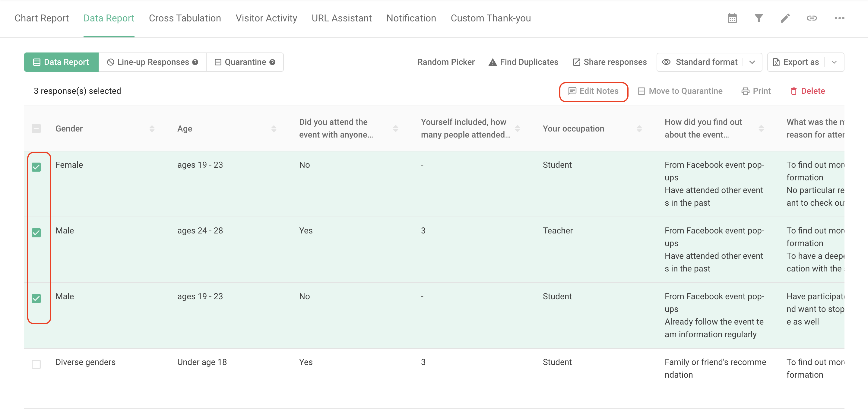Click the 'Under age 18' cell
The width and height of the screenshot is (868, 409).
point(202,362)
